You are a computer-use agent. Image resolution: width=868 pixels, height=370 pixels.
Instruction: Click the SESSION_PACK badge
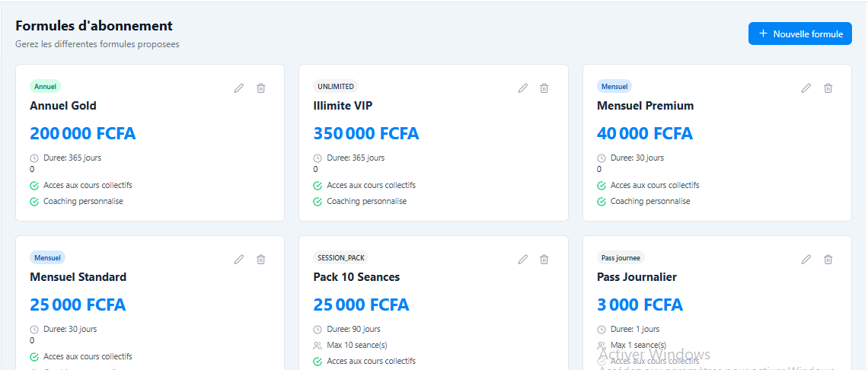(x=341, y=257)
